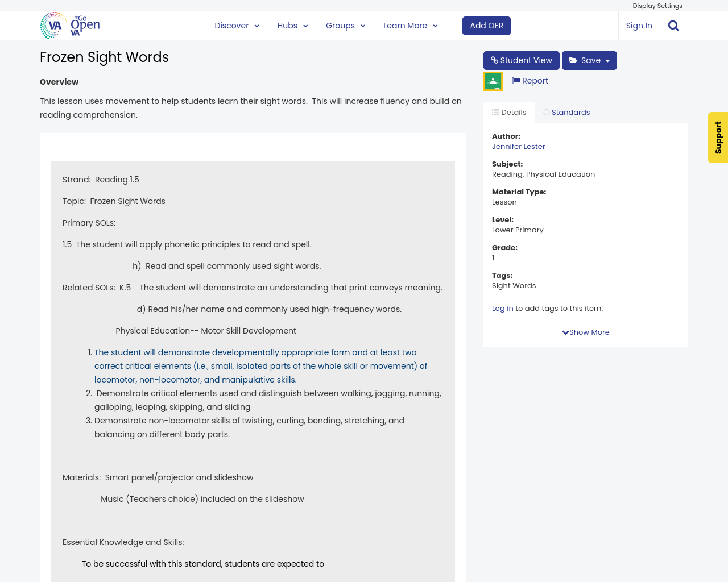Open author Jennifer Lester's profile
Image resolution: width=728 pixels, height=582 pixels.
(x=518, y=146)
